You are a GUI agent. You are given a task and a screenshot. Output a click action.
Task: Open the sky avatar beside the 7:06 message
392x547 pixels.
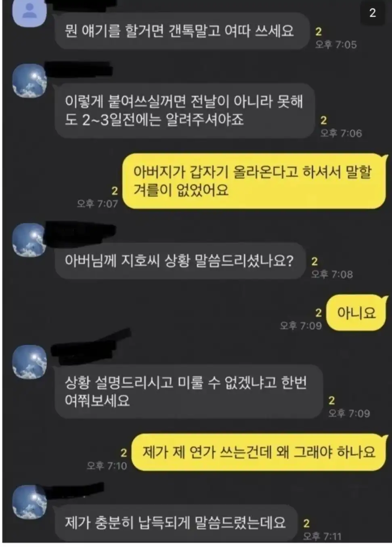pos(29,80)
